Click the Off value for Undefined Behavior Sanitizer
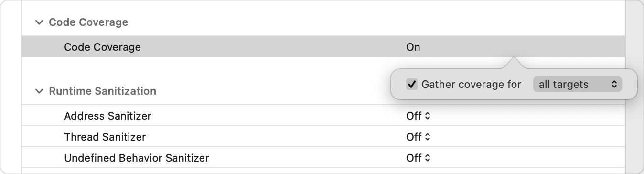This screenshot has height=174, width=644. pos(414,158)
